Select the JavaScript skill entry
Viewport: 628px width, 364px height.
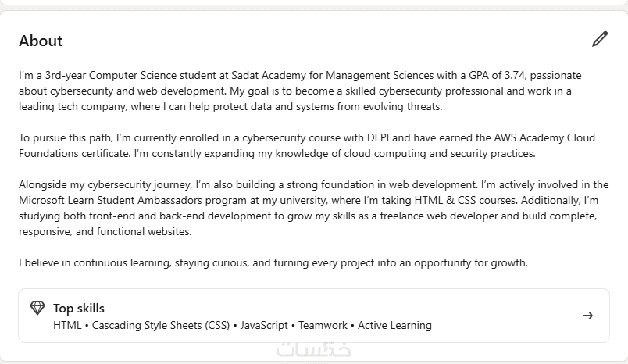264,325
